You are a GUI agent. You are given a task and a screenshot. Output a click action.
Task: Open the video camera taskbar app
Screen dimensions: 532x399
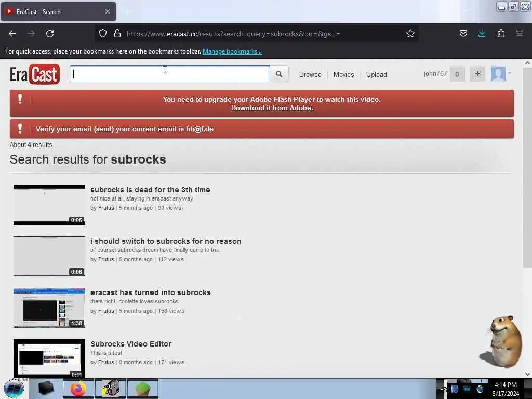pos(111,389)
